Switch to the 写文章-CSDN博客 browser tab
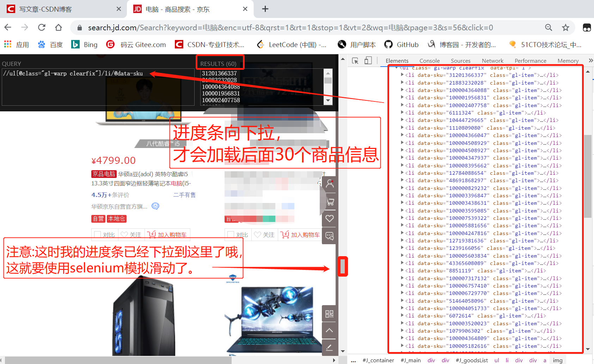The height and width of the screenshot is (364, 594). point(63,9)
